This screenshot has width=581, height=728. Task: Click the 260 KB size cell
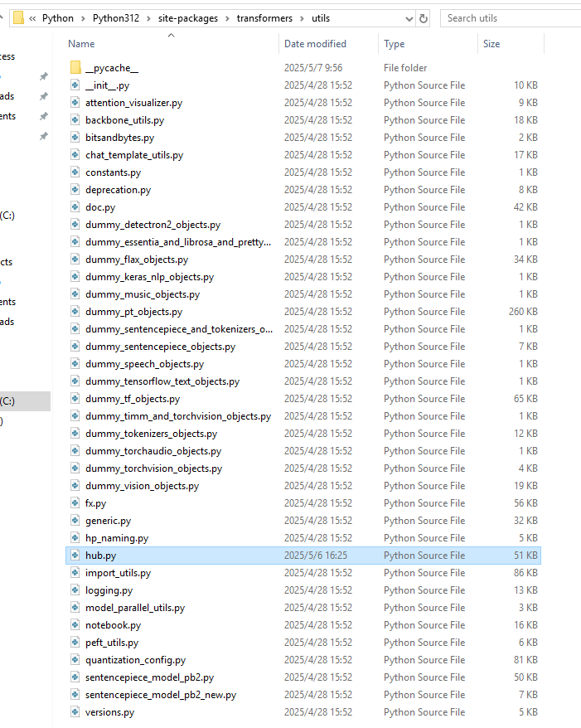[x=523, y=312]
